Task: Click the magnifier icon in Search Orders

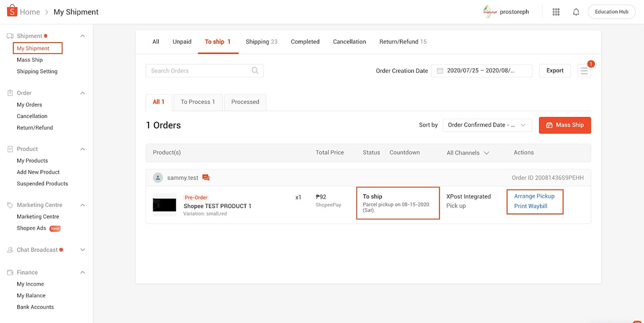Action: 256,70
